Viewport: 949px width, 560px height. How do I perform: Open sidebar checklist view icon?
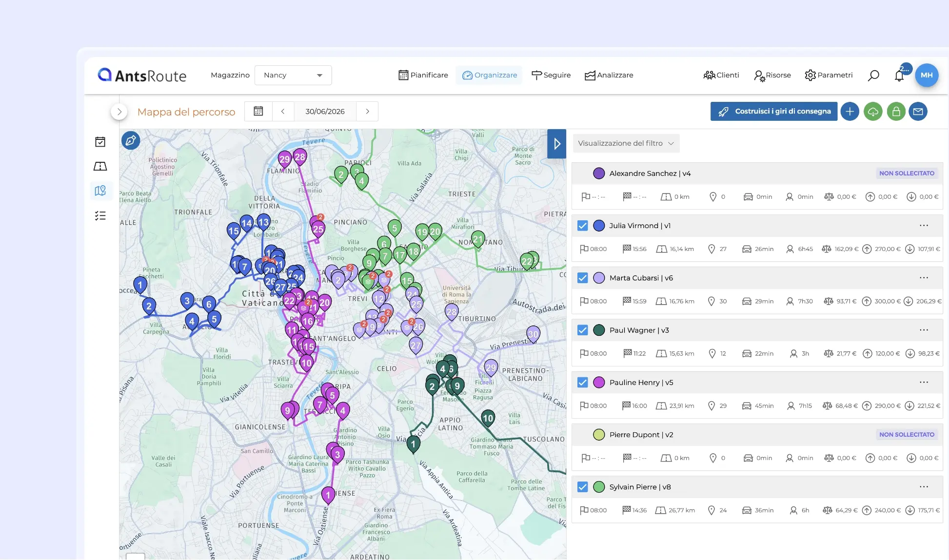[100, 215]
